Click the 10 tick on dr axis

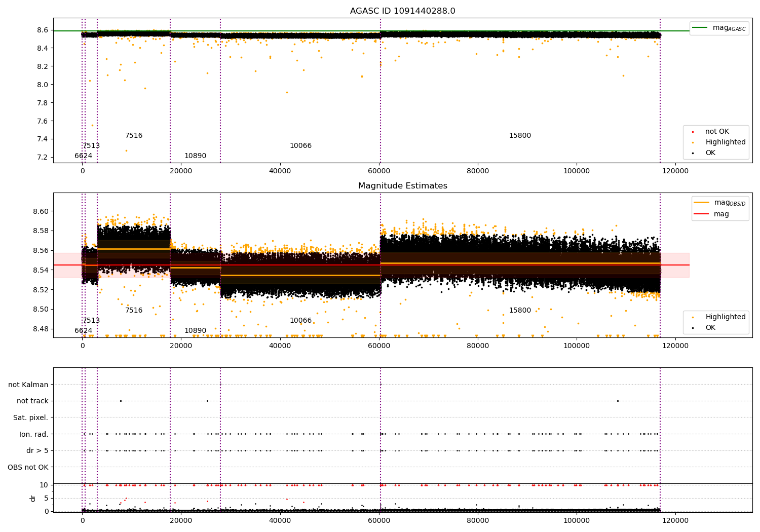(x=44, y=485)
